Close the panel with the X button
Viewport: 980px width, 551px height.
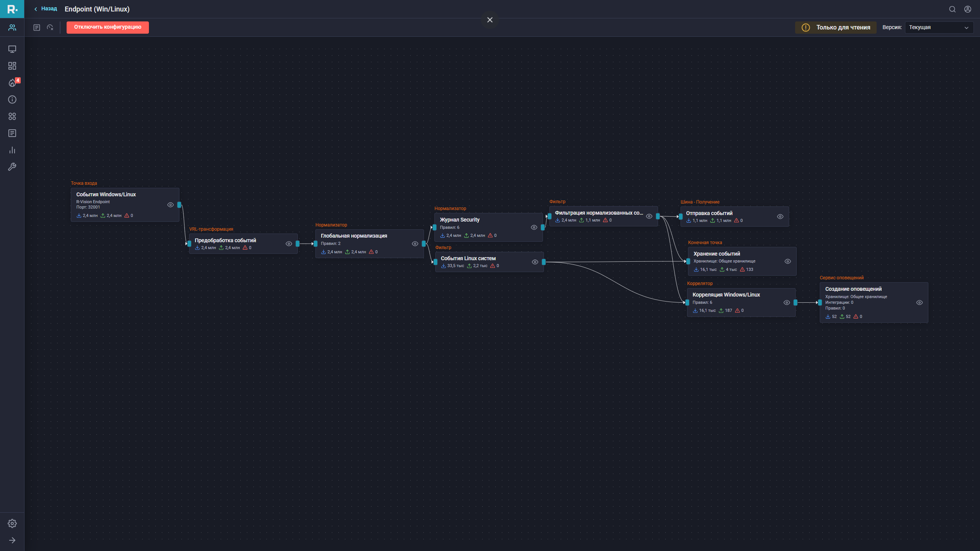tap(490, 20)
